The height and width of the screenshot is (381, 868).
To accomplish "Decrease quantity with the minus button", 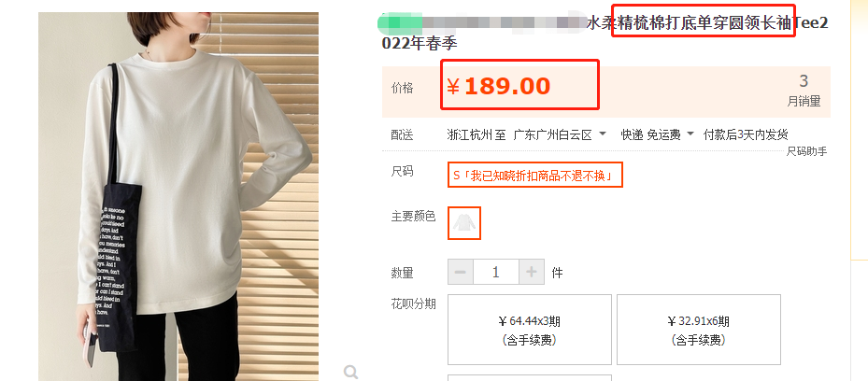I will [461, 272].
